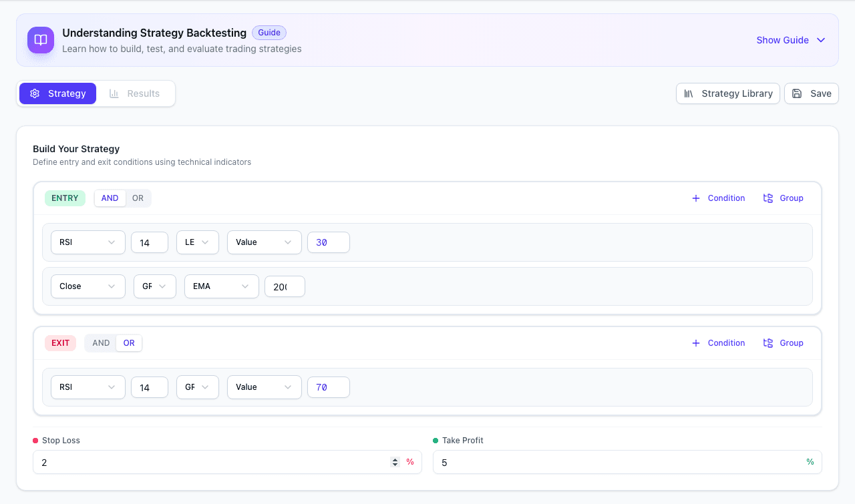Click the library icon beside Strategy Library
The height and width of the screenshot is (504, 855).
[x=688, y=93]
